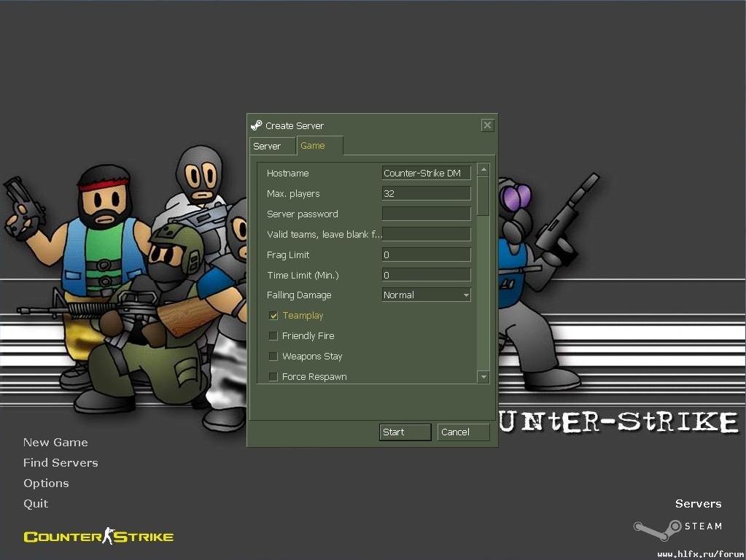This screenshot has width=746, height=560.
Task: Uncheck the Teamplay checkbox
Action: 273,316
